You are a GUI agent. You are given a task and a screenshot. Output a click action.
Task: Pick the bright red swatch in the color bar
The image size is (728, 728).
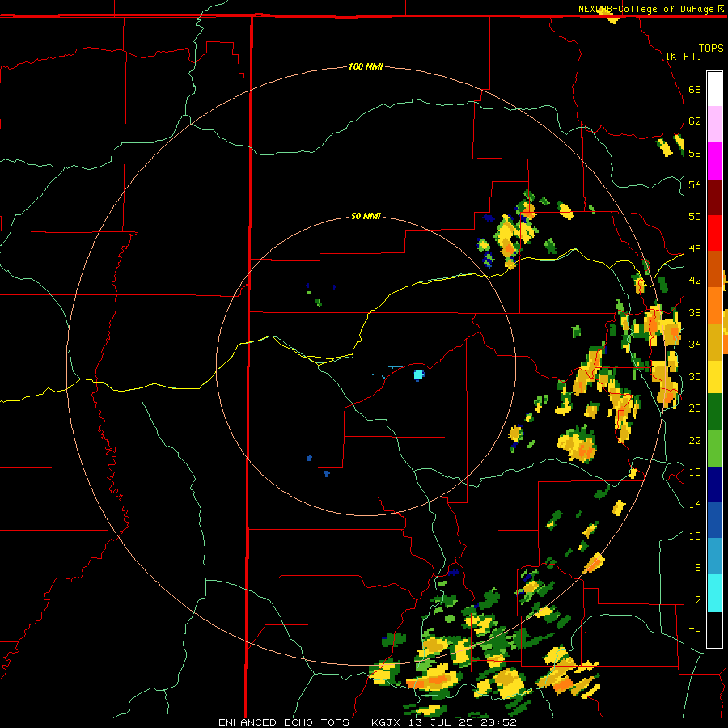point(714,233)
